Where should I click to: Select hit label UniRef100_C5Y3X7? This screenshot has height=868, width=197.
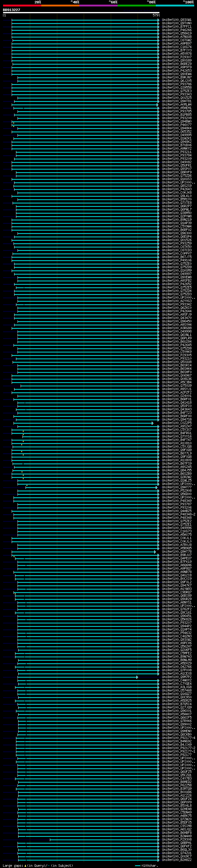pyautogui.click(x=177, y=430)
